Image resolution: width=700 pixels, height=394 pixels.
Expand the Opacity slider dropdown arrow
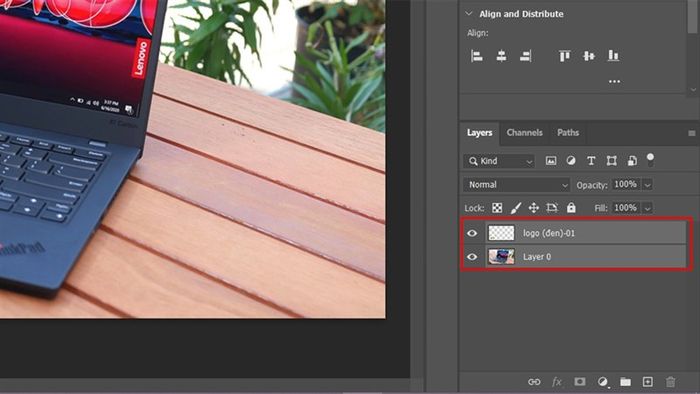[647, 184]
